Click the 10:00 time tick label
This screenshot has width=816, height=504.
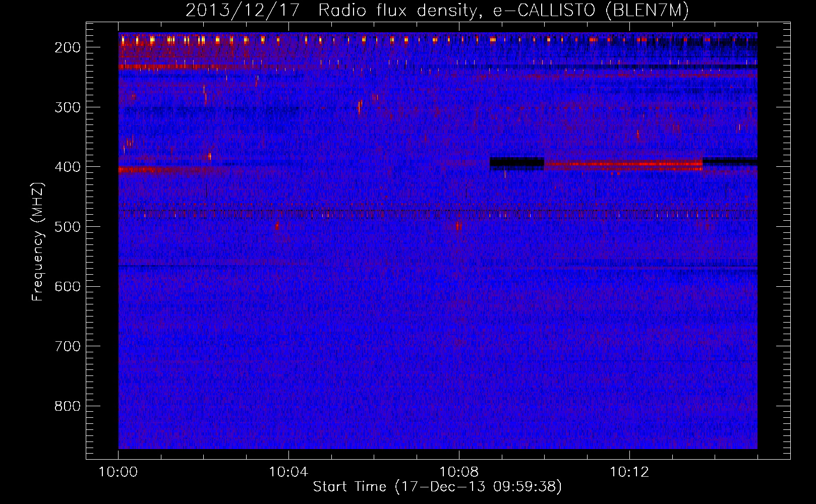pyautogui.click(x=119, y=472)
